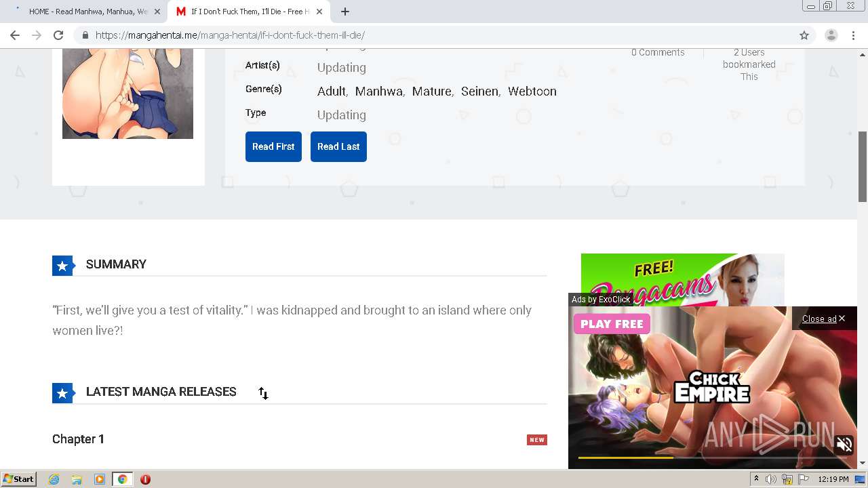Click the Show desktop button

pyautogui.click(x=860, y=479)
